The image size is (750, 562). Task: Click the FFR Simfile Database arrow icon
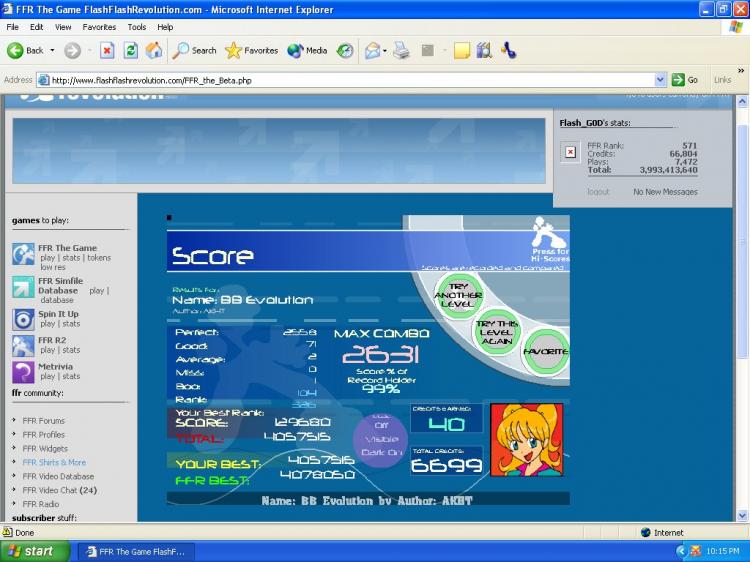(x=23, y=287)
